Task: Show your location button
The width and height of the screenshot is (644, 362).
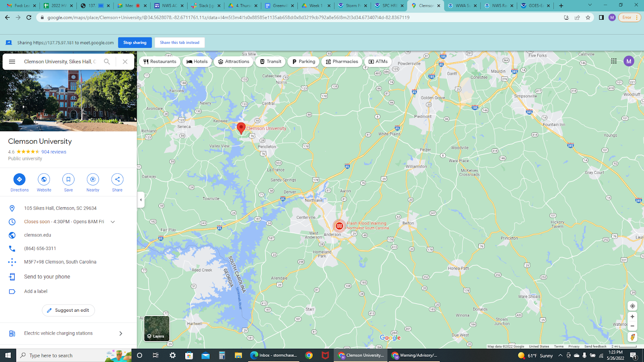Action: click(632, 306)
